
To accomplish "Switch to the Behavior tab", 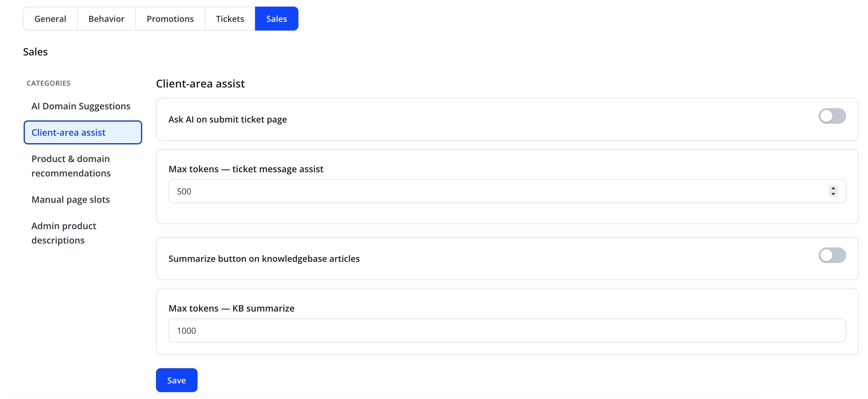I will point(107,19).
